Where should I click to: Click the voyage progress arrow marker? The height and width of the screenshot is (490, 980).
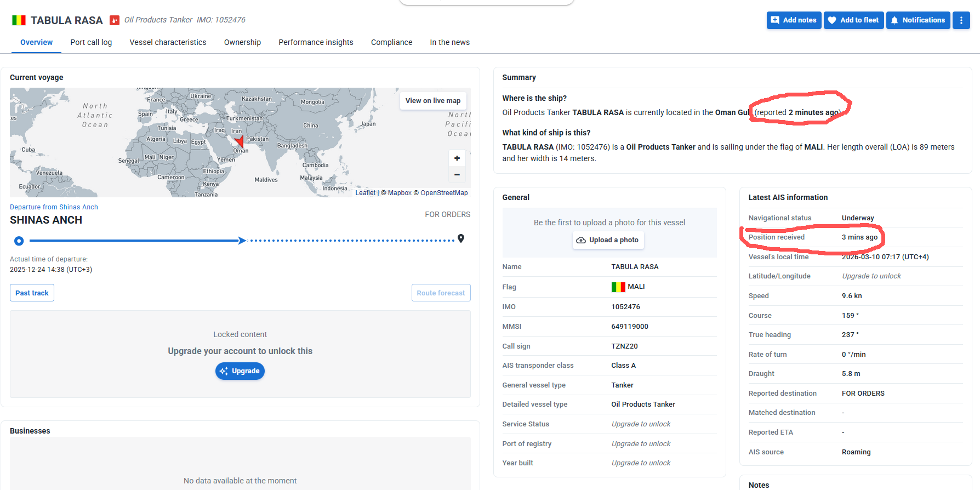[x=242, y=241]
